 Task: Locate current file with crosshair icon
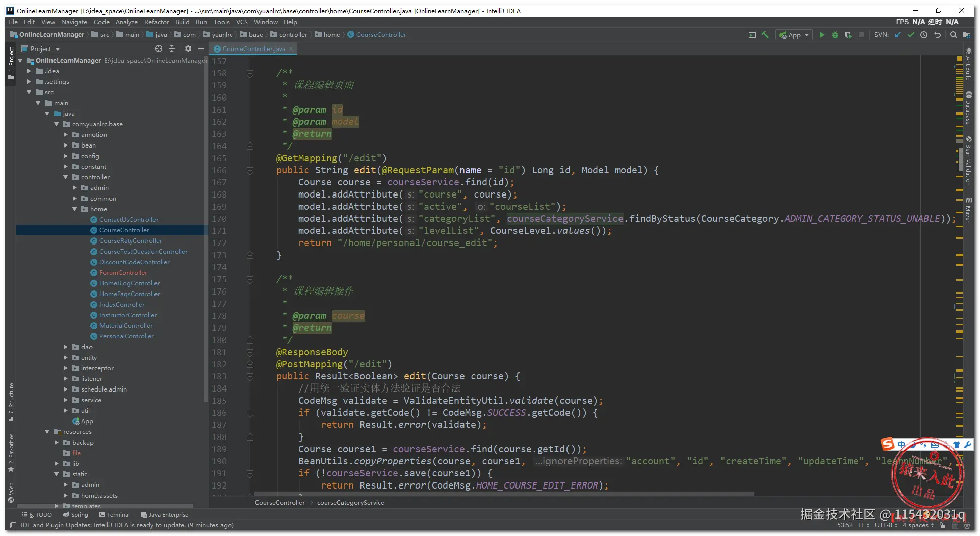[159, 48]
